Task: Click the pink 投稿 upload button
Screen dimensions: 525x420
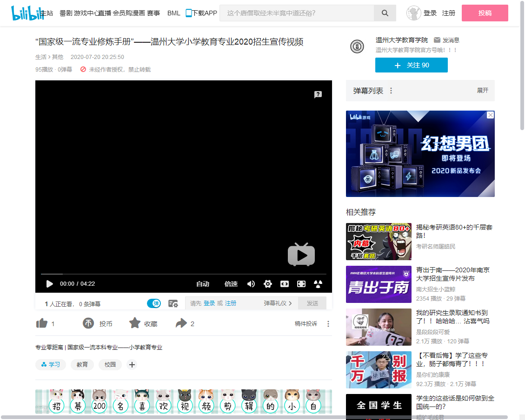Action: pos(485,13)
